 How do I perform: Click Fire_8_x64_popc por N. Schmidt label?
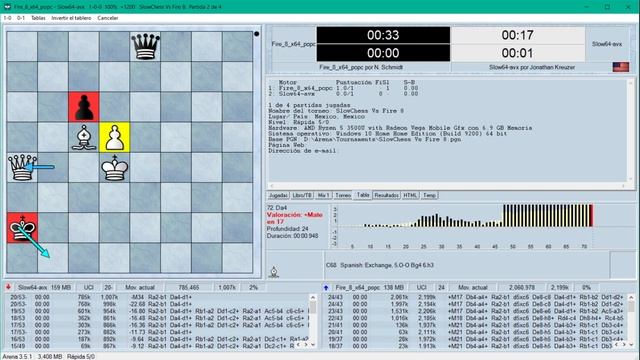361,67
